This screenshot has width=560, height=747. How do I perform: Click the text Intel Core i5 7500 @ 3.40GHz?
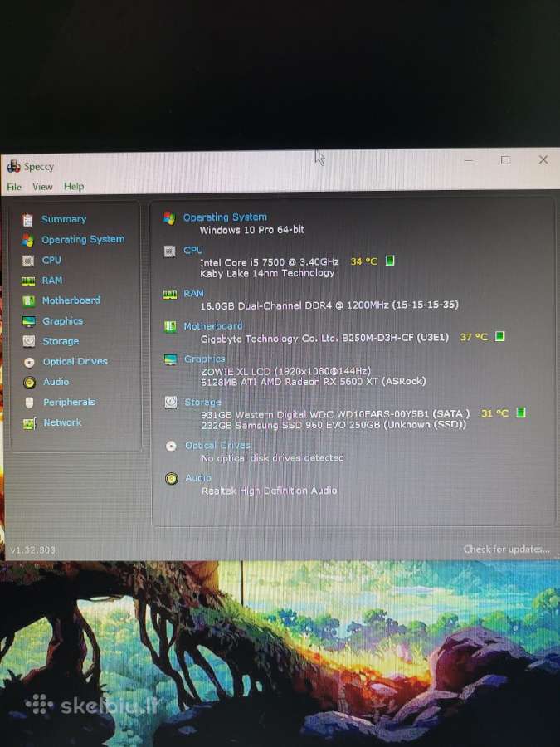click(x=270, y=262)
